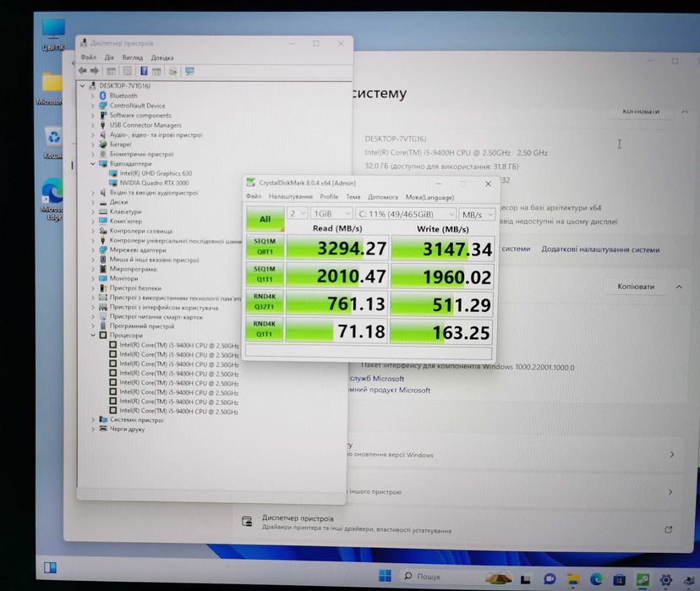This screenshot has height=591, width=700.
Task: Open Microsoft Edge from the taskbar
Action: 596,580
